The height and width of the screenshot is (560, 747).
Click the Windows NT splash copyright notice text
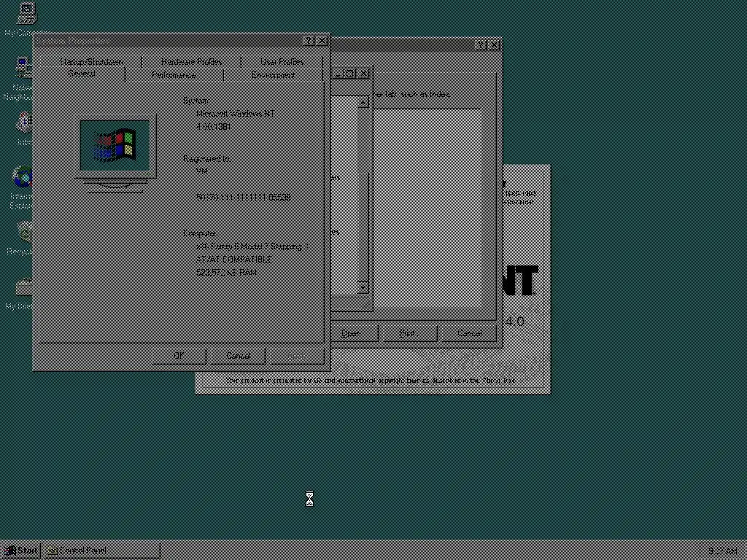(x=370, y=381)
